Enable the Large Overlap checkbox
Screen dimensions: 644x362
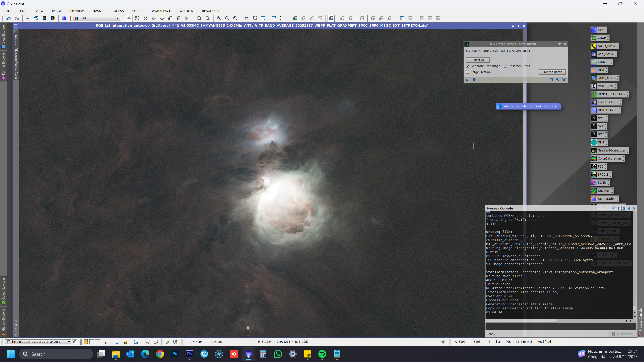(468, 72)
